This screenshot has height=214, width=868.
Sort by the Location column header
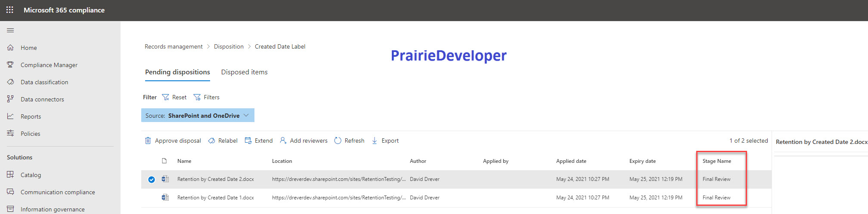coord(282,161)
